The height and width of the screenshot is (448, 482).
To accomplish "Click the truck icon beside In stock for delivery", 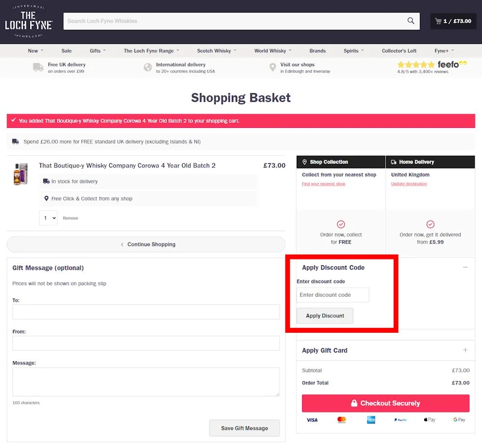I will click(46, 181).
